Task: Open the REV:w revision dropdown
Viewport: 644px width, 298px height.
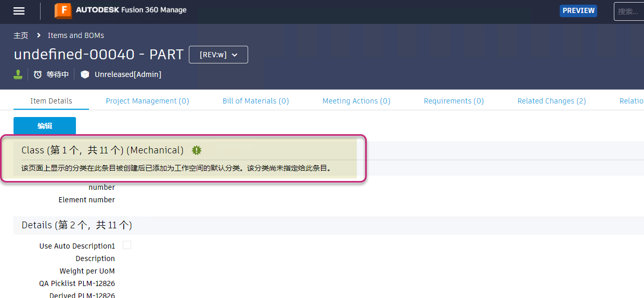Action: (x=218, y=55)
